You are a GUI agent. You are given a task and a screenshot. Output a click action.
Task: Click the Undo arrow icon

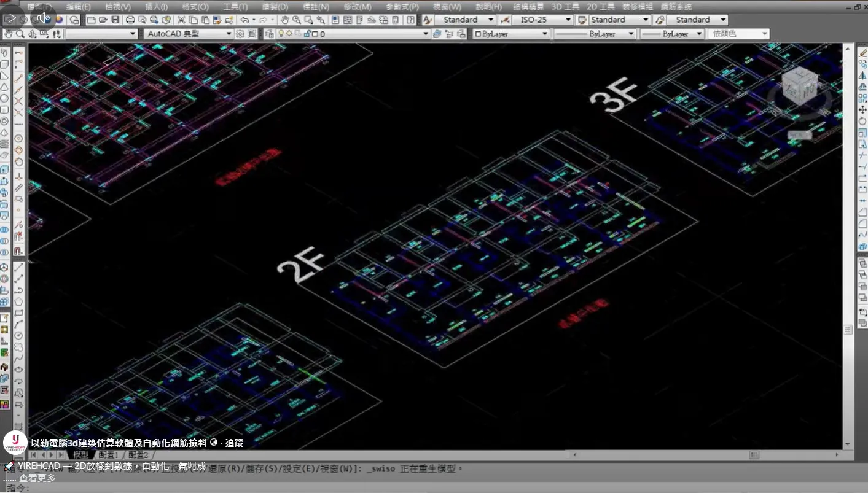[x=244, y=20]
